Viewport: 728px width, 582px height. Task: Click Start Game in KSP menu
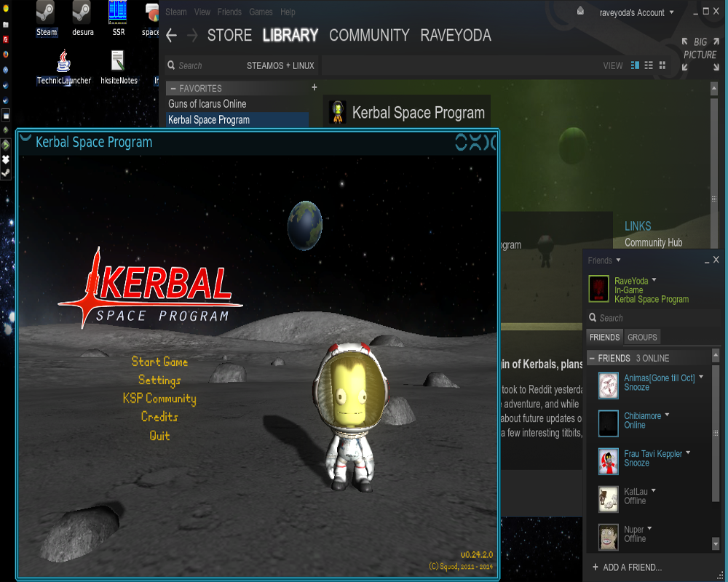pyautogui.click(x=159, y=362)
